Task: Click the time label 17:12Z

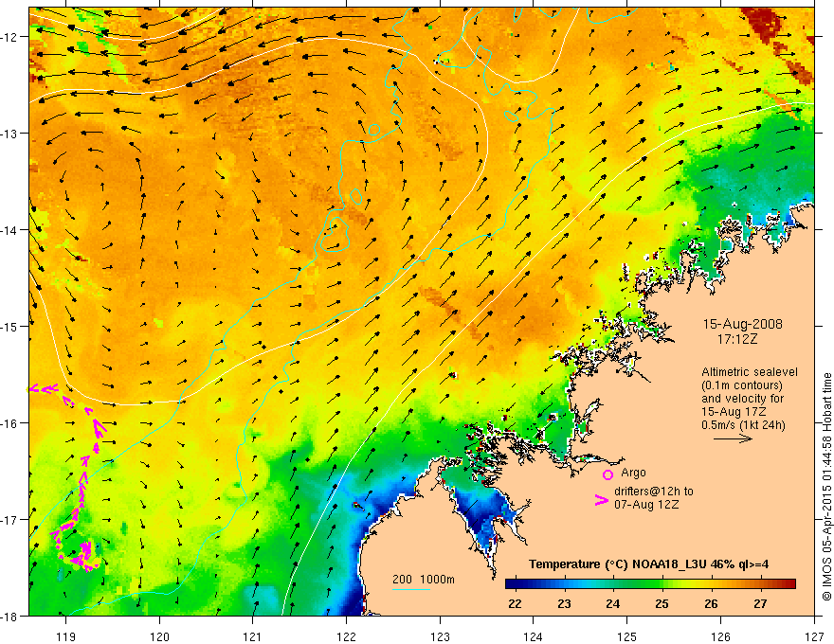Action: [736, 339]
